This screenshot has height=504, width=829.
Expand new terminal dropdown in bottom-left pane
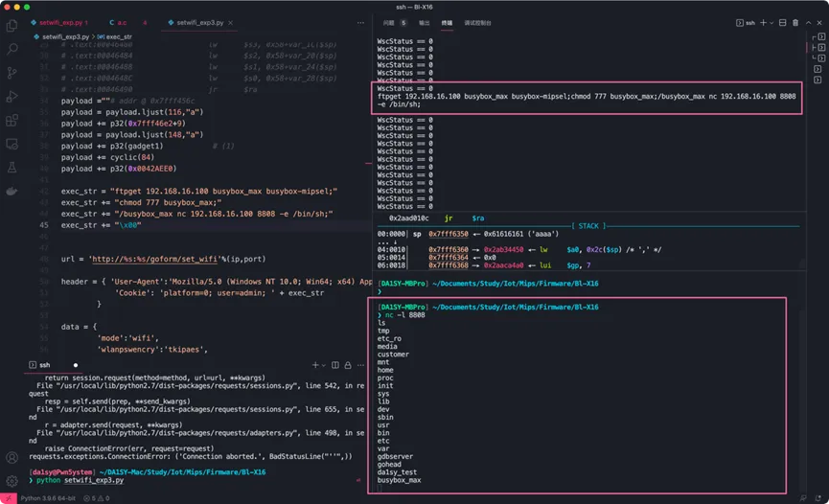(324, 365)
